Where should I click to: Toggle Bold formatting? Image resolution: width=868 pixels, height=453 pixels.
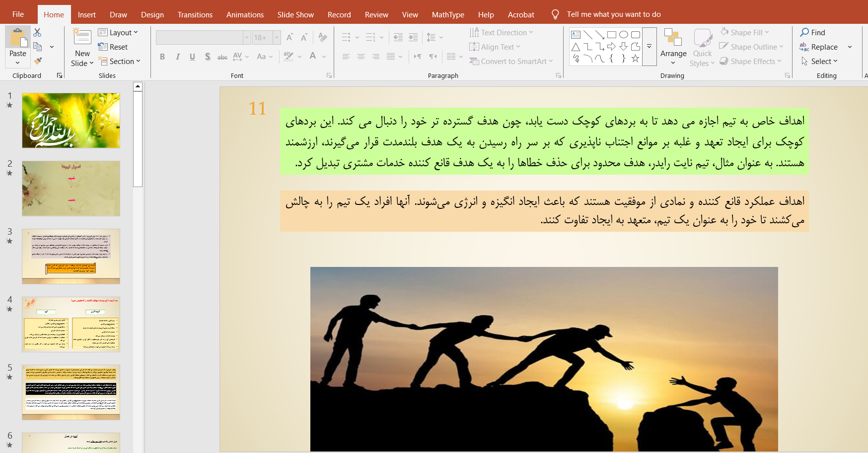pos(162,57)
